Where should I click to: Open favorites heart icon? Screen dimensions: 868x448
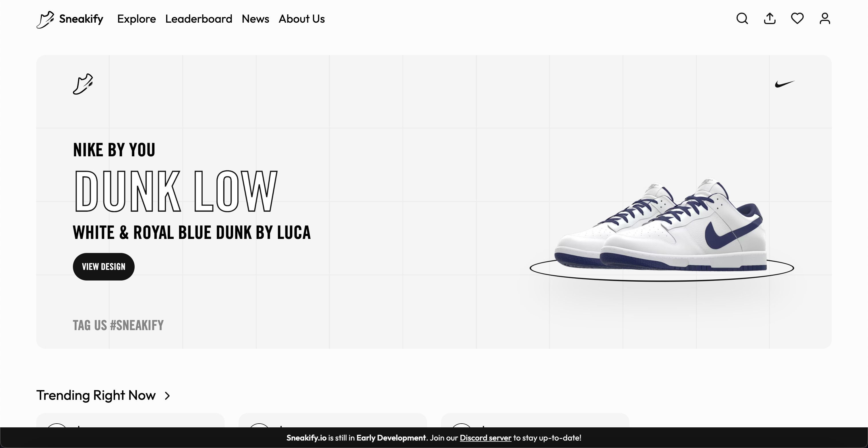pos(797,19)
